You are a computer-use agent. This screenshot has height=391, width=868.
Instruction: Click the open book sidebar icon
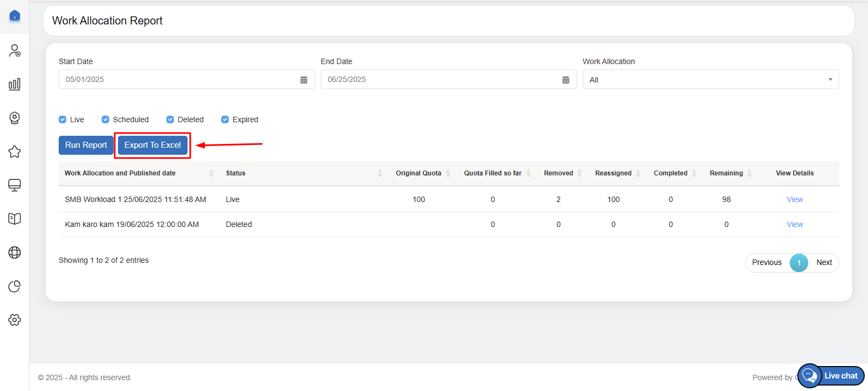[x=15, y=219]
